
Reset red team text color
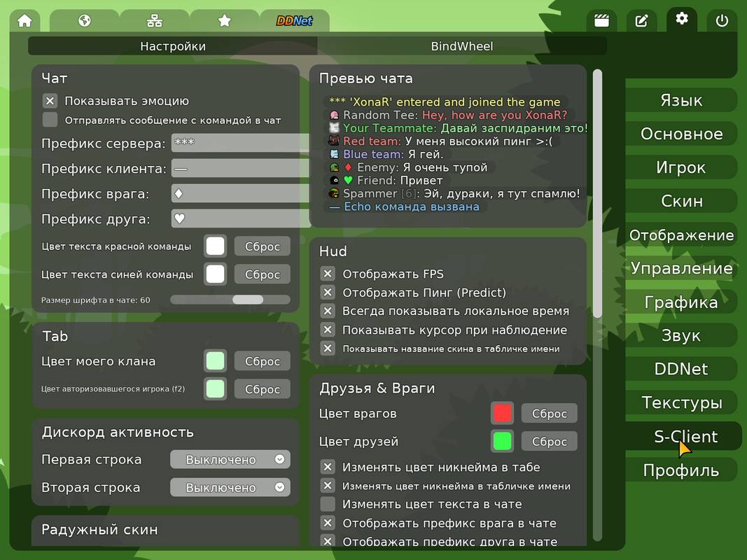tap(263, 246)
